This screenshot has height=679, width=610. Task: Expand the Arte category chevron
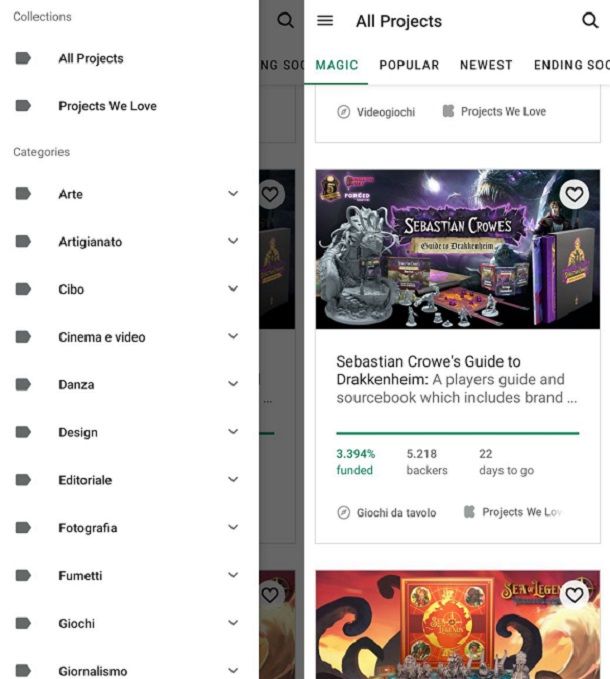tap(233, 193)
